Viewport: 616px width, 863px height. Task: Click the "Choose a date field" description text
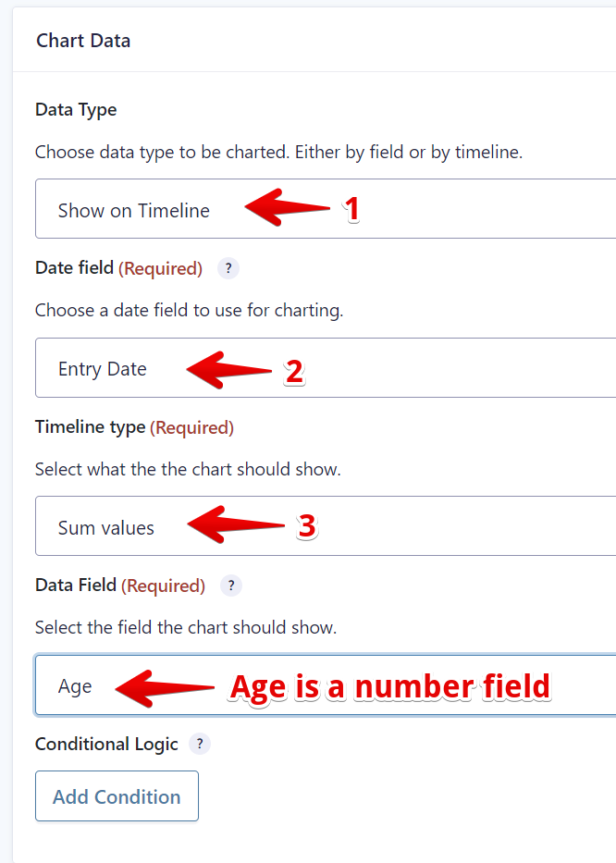pyautogui.click(x=189, y=311)
